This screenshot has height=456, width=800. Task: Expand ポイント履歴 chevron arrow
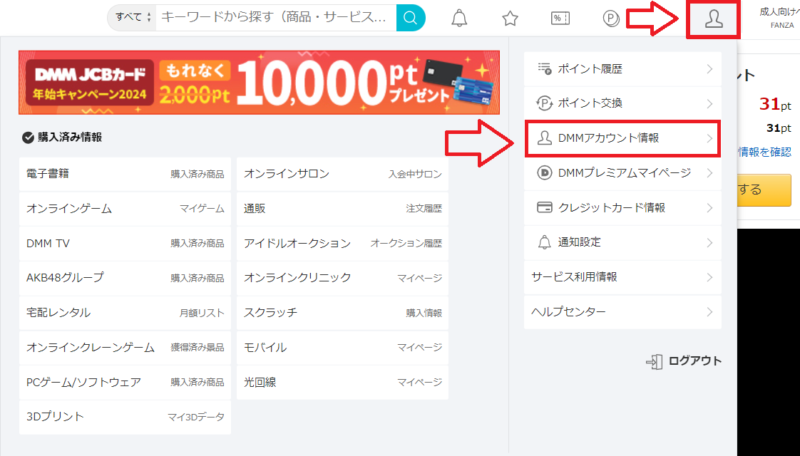coord(710,69)
